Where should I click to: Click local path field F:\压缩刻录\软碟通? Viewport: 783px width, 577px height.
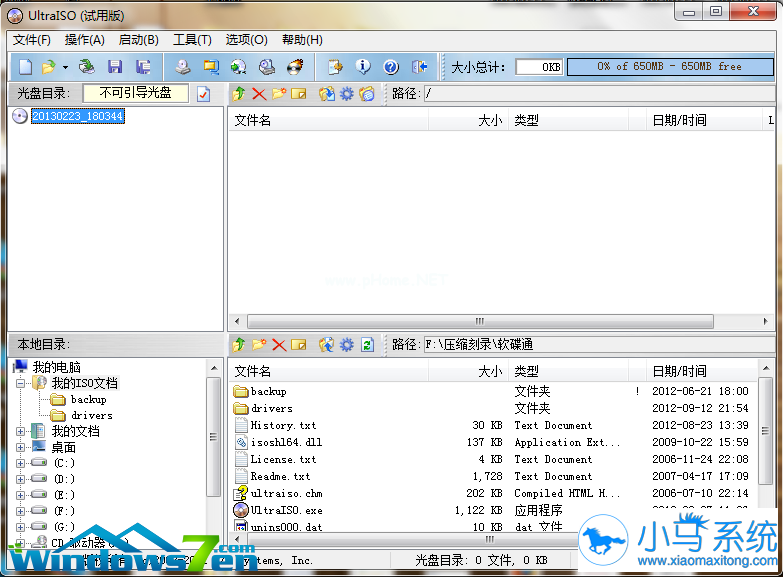pyautogui.click(x=599, y=345)
